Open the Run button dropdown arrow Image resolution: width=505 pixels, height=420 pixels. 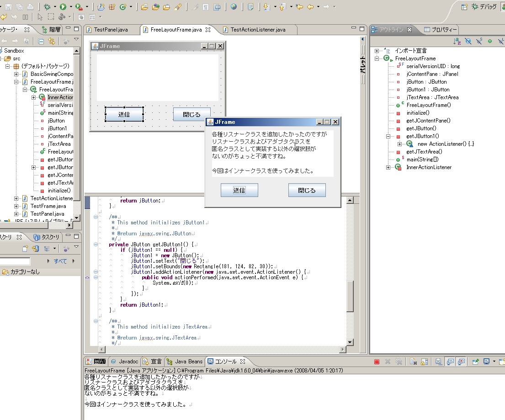click(70, 7)
